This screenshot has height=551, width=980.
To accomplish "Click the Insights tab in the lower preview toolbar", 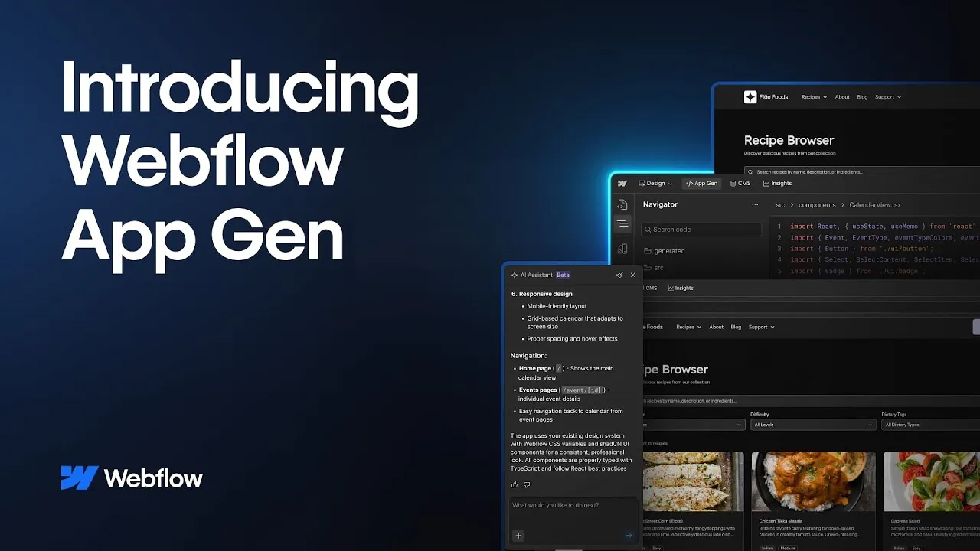I will [681, 288].
